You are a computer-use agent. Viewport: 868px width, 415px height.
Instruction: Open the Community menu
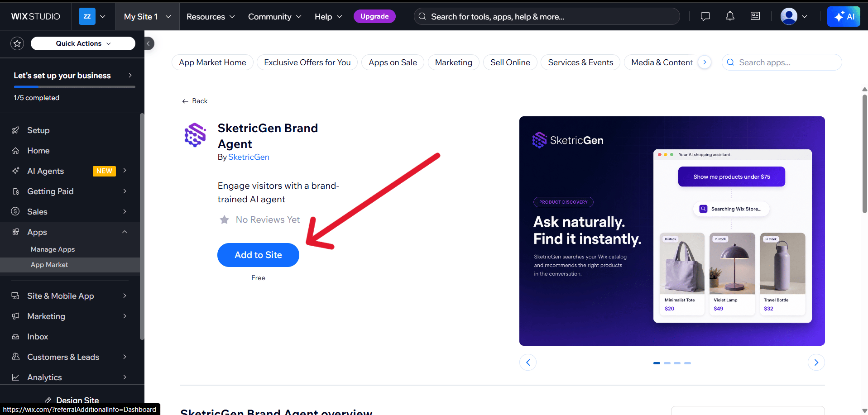pos(274,17)
